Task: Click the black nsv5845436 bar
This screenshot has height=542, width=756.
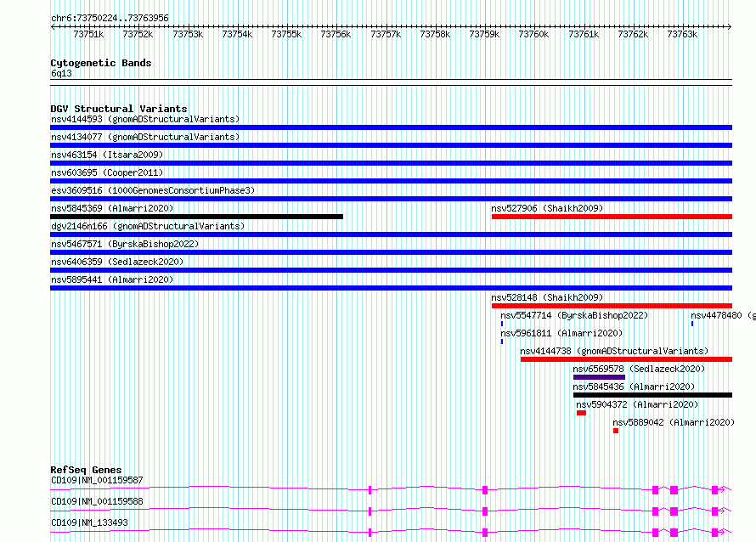Action: pos(653,395)
